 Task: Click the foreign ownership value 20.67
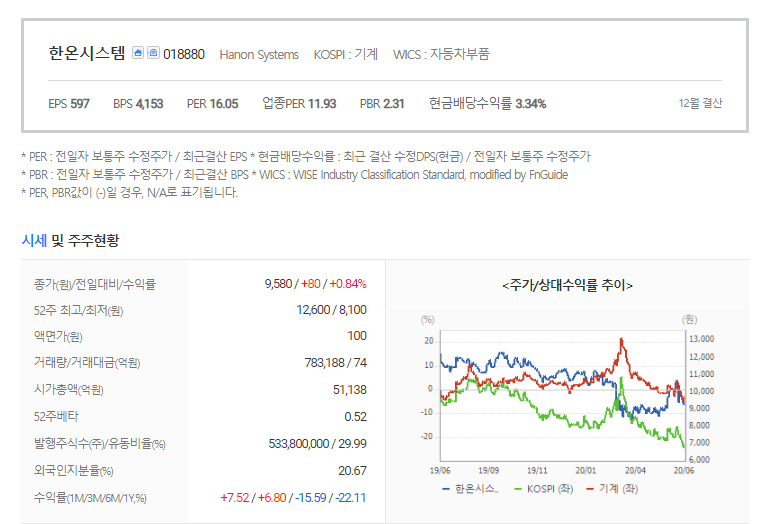tap(352, 471)
